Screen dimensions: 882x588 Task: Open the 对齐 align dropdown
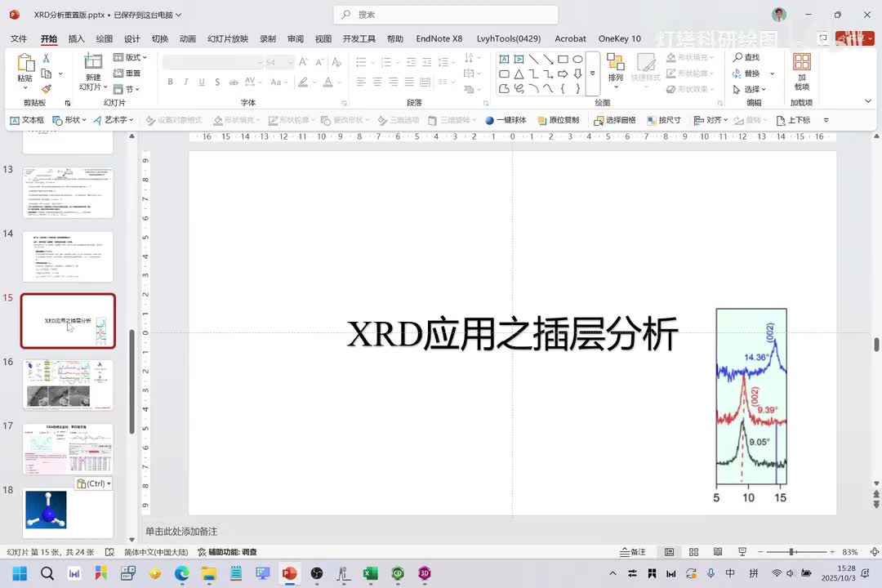tap(711, 120)
